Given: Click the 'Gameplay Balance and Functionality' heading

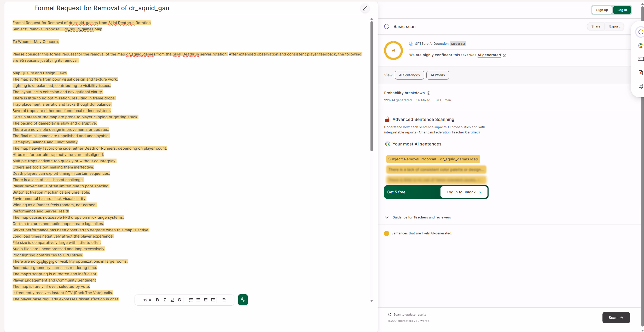Looking at the screenshot, I should tap(45, 142).
